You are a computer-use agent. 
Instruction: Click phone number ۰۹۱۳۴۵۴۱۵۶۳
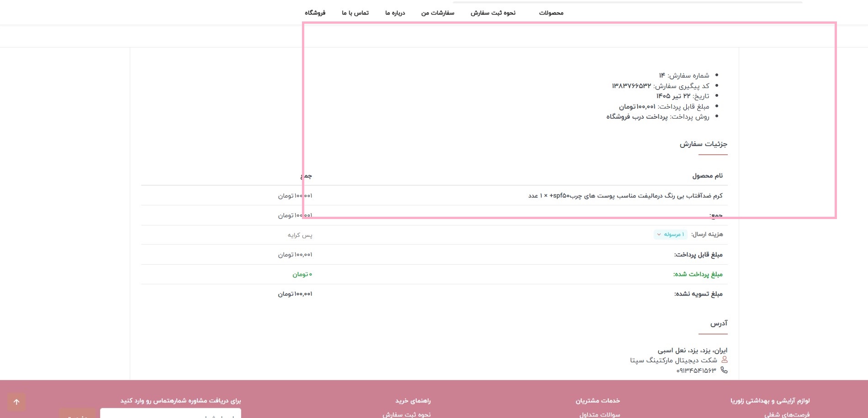[x=696, y=370]
